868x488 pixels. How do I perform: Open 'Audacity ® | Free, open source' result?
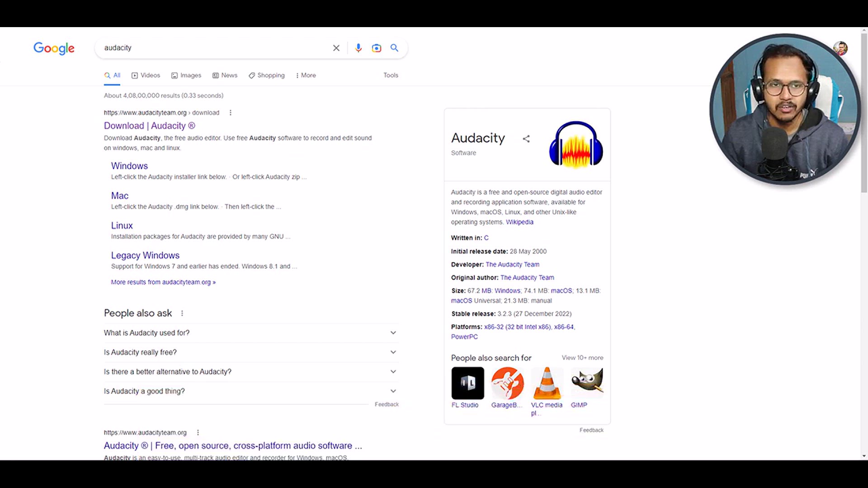coord(233,446)
